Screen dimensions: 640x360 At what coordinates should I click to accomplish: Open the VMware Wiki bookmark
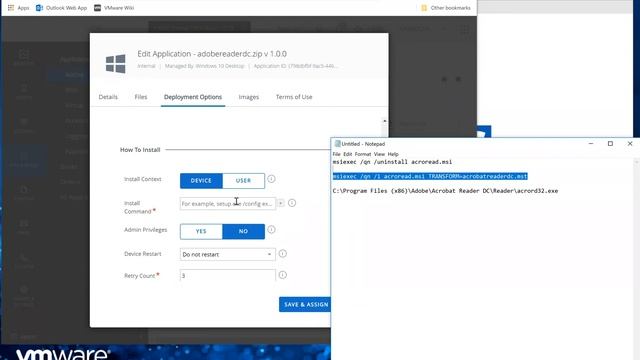pos(114,8)
